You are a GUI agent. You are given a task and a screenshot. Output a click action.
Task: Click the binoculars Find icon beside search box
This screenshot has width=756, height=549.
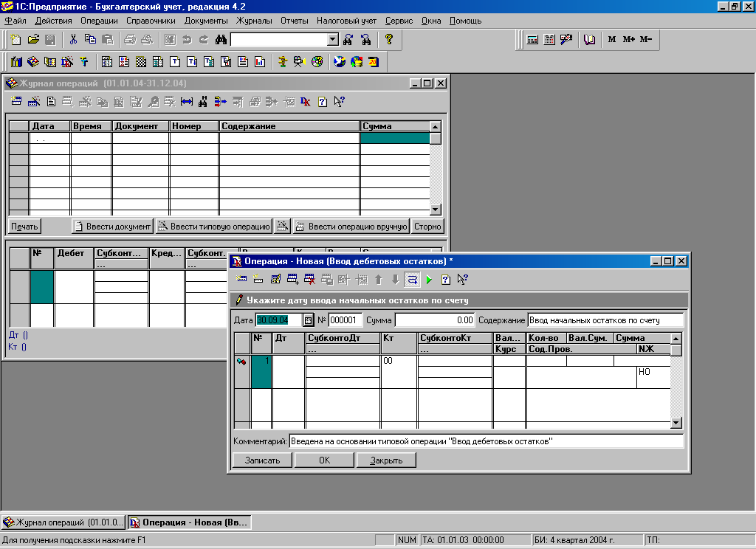coord(221,40)
